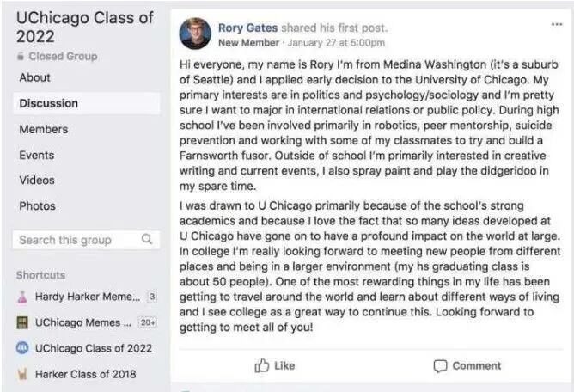Click the Search this group field
Image resolution: width=574 pixels, height=392 pixels.
click(x=76, y=240)
